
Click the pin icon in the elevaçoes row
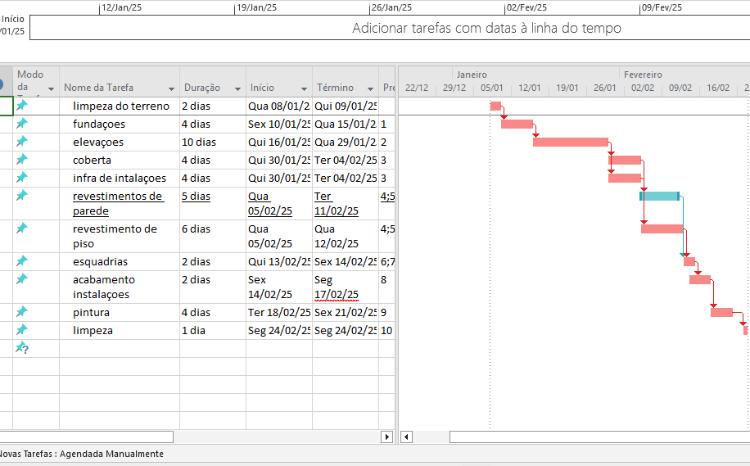click(22, 141)
